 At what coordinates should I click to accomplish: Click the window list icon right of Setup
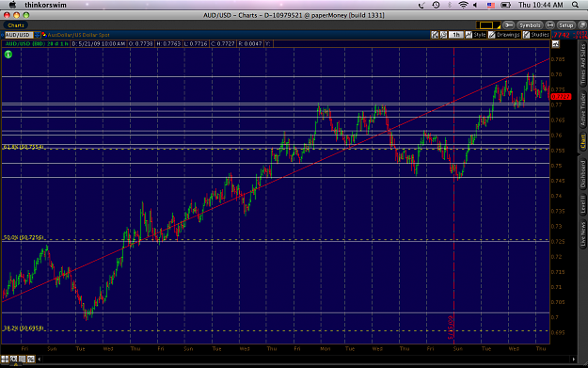click(582, 25)
